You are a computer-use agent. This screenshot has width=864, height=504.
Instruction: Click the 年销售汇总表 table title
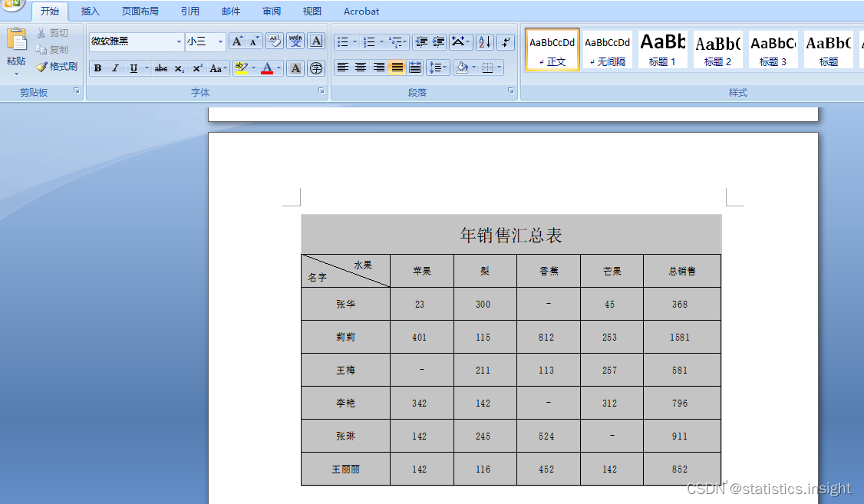point(511,236)
